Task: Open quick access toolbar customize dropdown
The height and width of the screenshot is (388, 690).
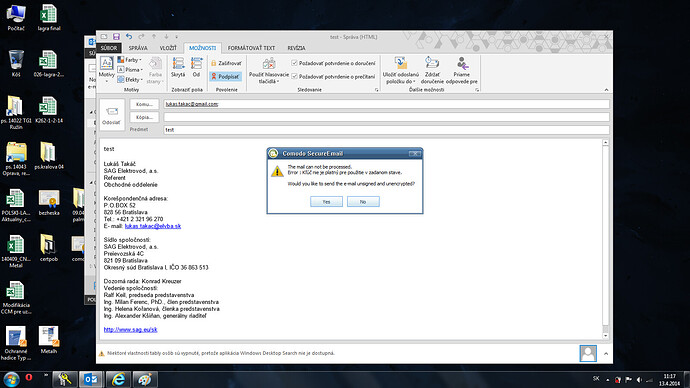Action: point(177,37)
